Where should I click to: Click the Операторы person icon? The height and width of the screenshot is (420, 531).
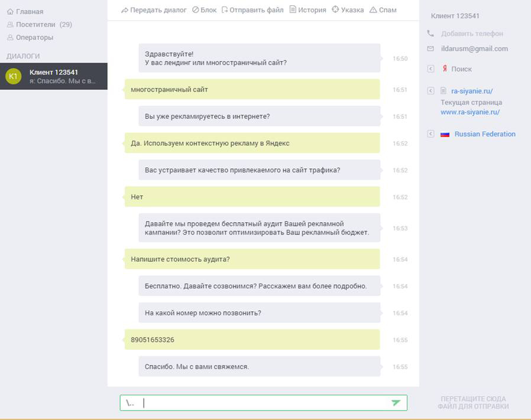(10, 38)
